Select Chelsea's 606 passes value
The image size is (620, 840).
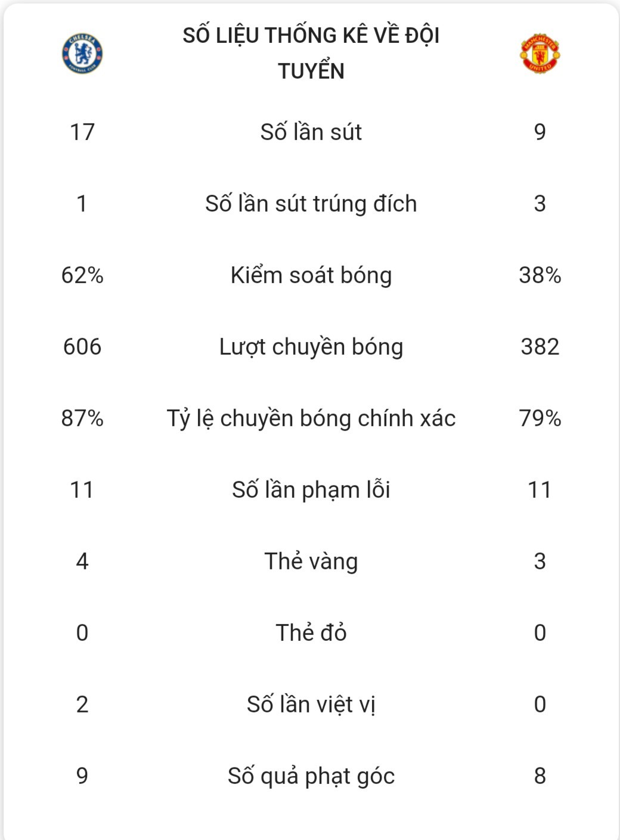82,346
